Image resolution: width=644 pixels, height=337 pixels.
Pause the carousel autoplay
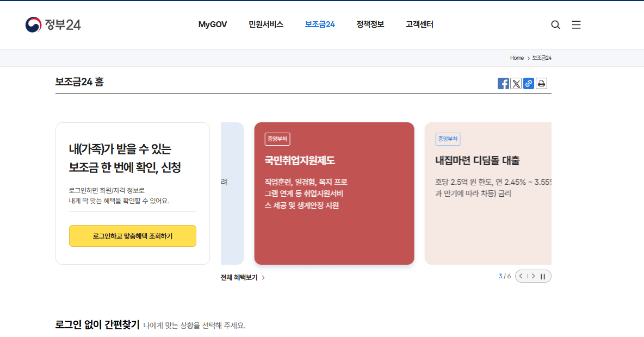point(543,276)
